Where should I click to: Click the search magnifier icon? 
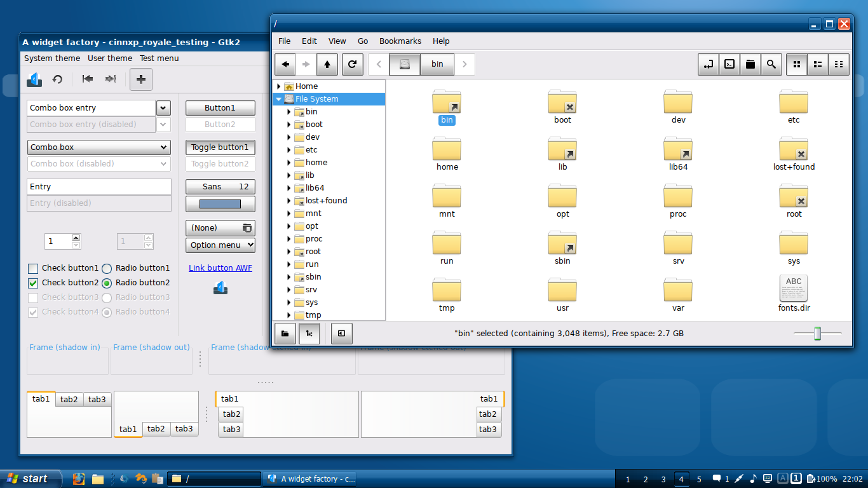coord(771,64)
